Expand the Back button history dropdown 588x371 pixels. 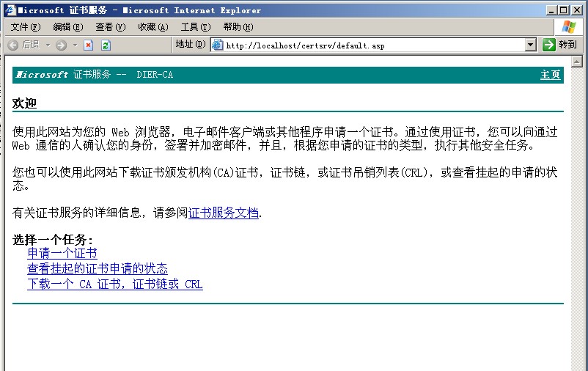pyautogui.click(x=48, y=45)
